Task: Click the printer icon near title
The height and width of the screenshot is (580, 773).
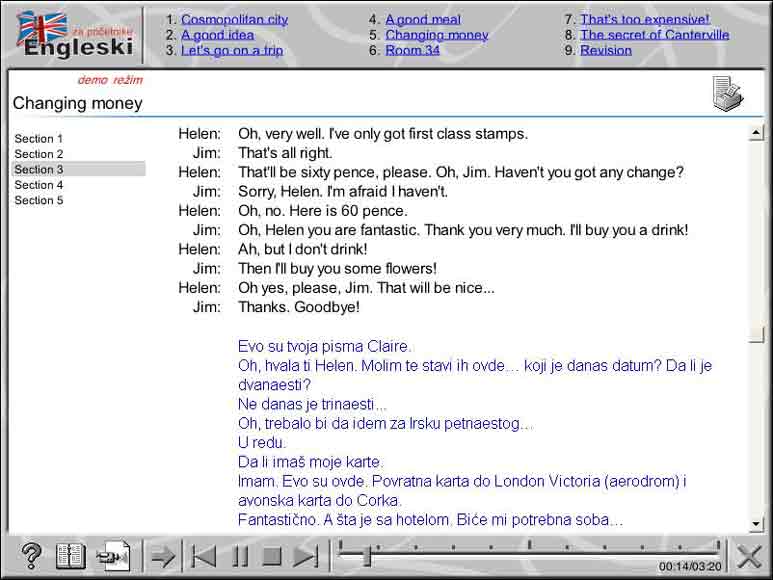Action: pos(728,94)
